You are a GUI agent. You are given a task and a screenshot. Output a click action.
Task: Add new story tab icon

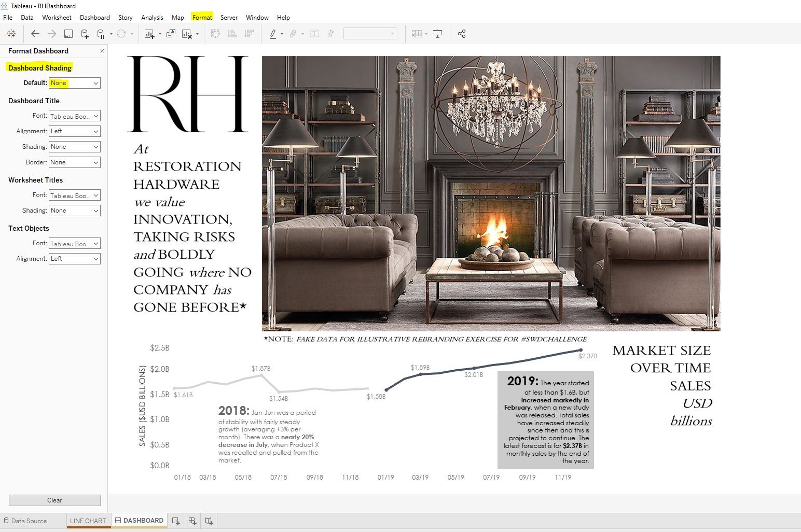[x=209, y=521]
